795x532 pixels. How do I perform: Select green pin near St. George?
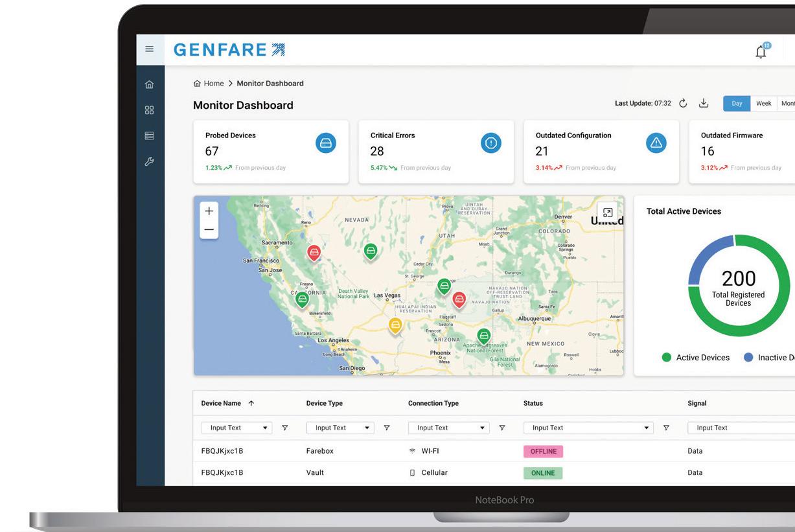tap(444, 286)
